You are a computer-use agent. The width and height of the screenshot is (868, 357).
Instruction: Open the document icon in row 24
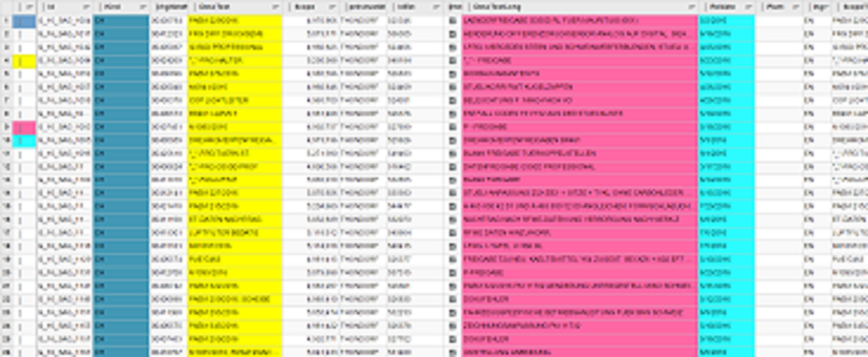click(453, 326)
